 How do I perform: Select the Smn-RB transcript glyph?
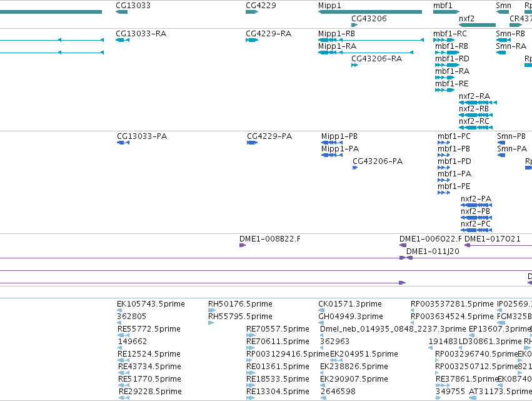[503, 40]
